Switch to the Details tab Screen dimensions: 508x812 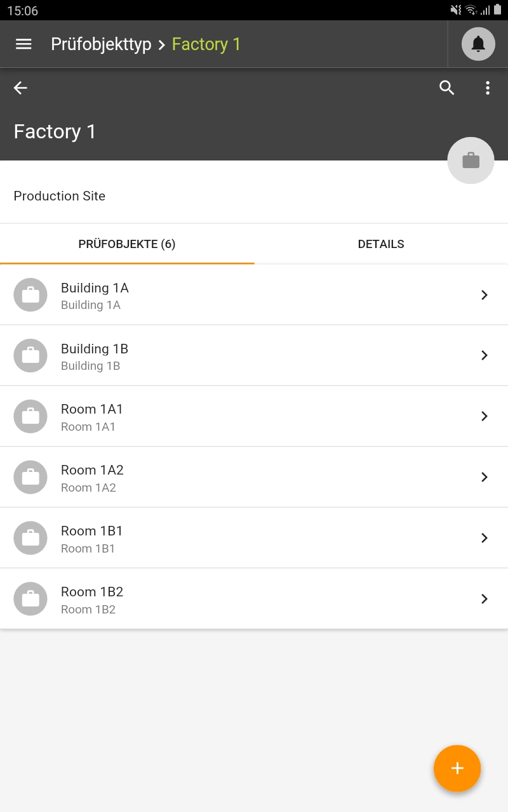[381, 244]
